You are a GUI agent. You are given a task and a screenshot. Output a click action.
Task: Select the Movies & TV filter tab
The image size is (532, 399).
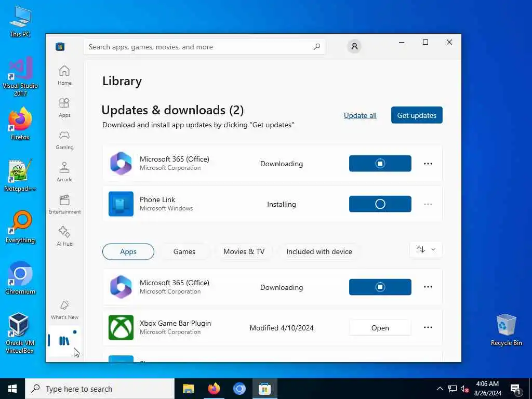click(x=244, y=251)
